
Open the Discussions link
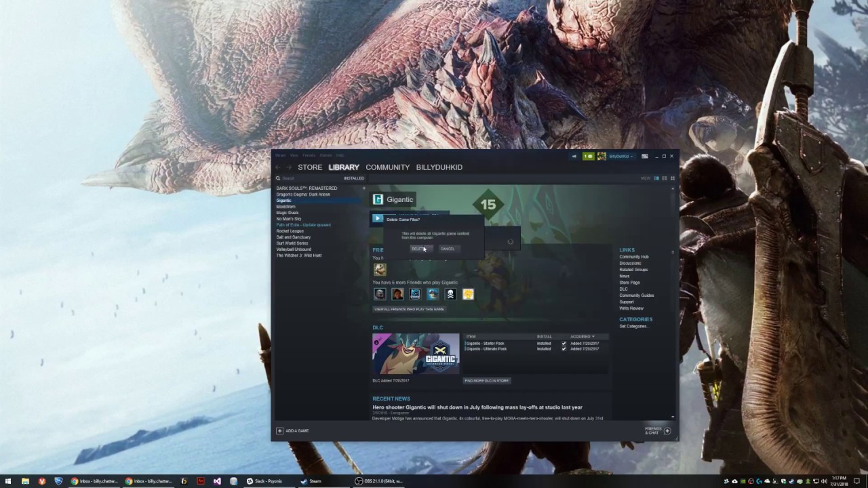tap(630, 263)
